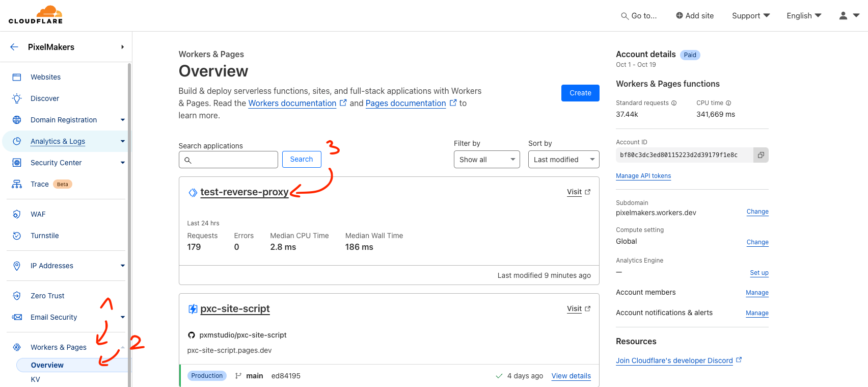Click the Go to search magnifier icon

coord(625,16)
